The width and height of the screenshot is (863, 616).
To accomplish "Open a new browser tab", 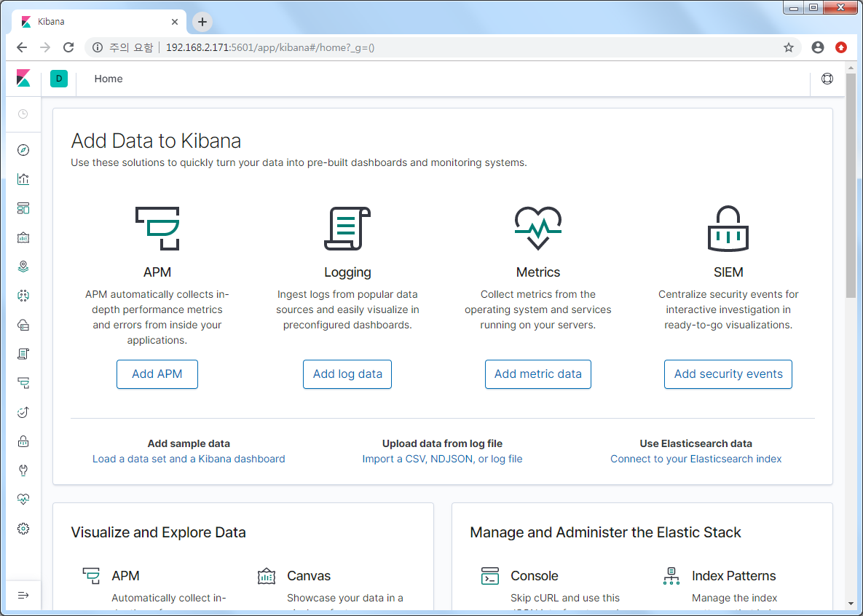I will tap(202, 22).
